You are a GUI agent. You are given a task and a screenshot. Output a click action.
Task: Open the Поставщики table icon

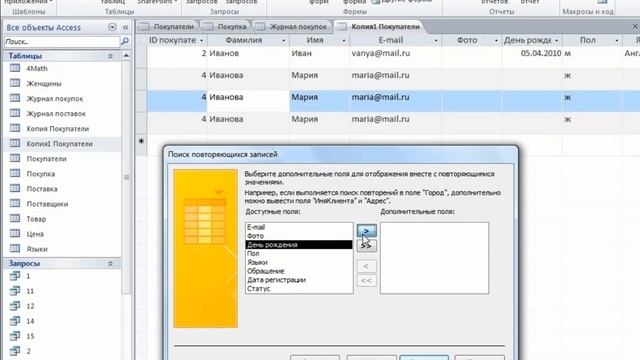[x=15, y=204]
